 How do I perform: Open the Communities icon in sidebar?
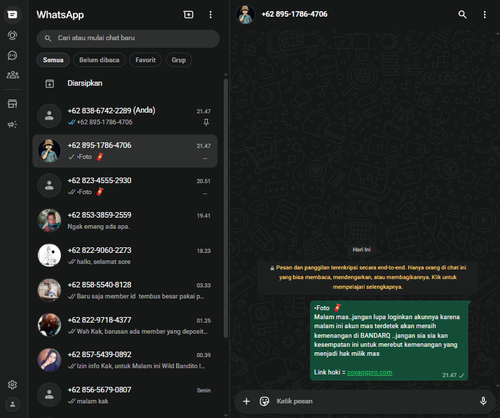point(12,75)
